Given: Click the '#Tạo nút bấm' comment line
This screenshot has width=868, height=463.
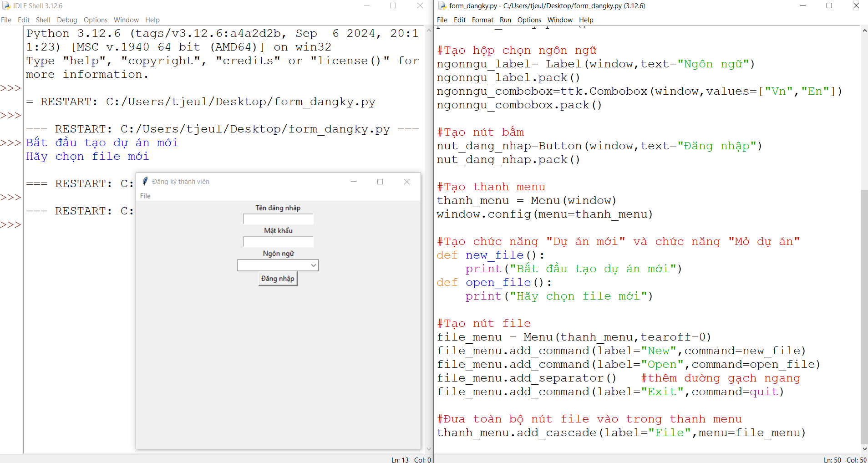Looking at the screenshot, I should pos(481,132).
